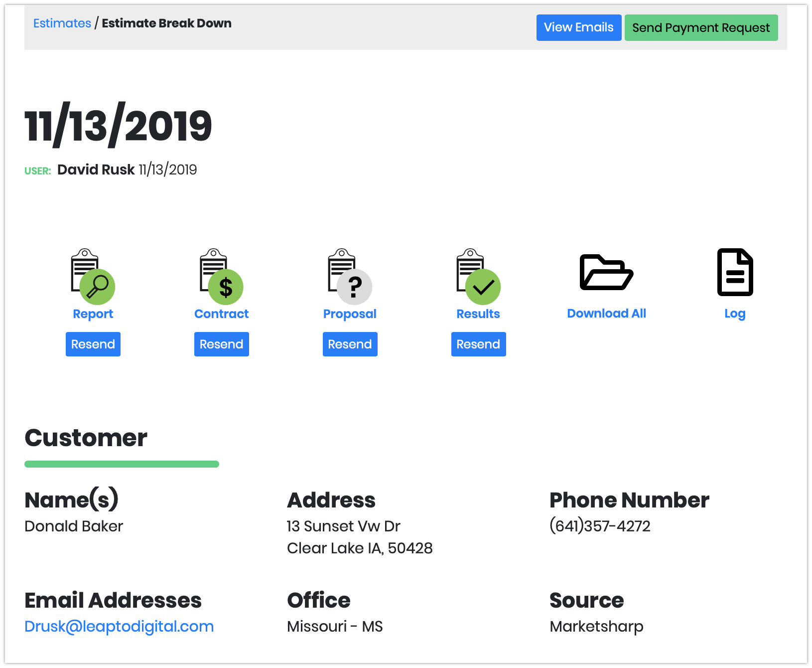Click the Estimate Break Down breadcrumb text
The height and width of the screenshot is (668, 812).
pos(167,23)
